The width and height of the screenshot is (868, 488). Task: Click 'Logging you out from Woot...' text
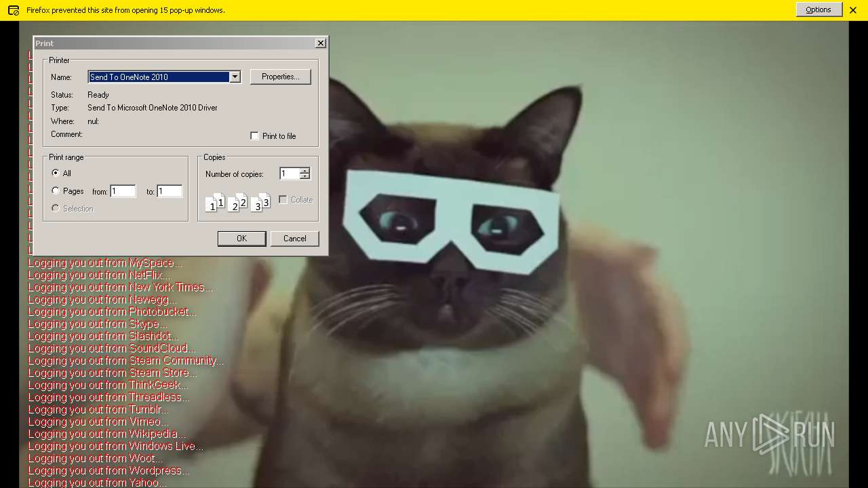[96, 458]
